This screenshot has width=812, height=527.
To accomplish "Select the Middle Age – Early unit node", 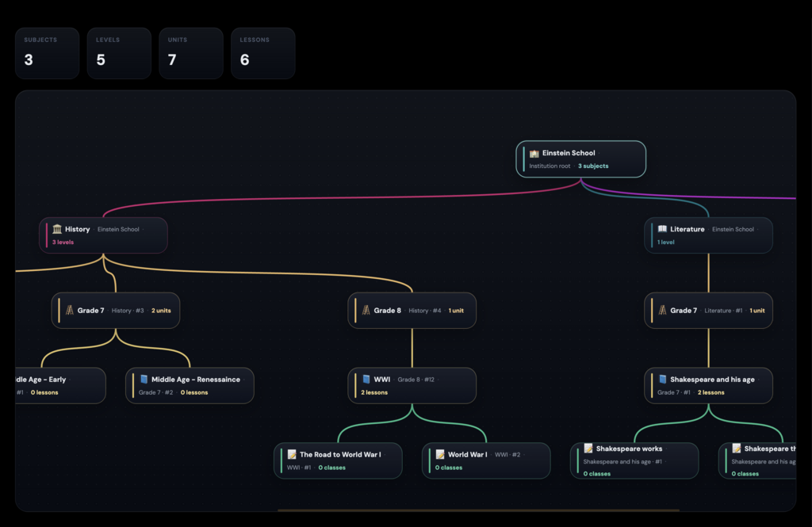I will click(x=60, y=386).
